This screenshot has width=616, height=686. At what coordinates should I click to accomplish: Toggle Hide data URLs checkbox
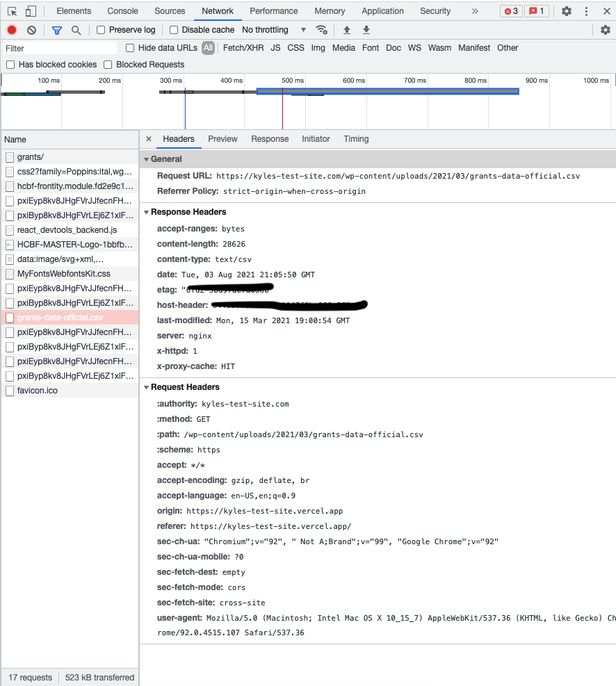point(130,48)
